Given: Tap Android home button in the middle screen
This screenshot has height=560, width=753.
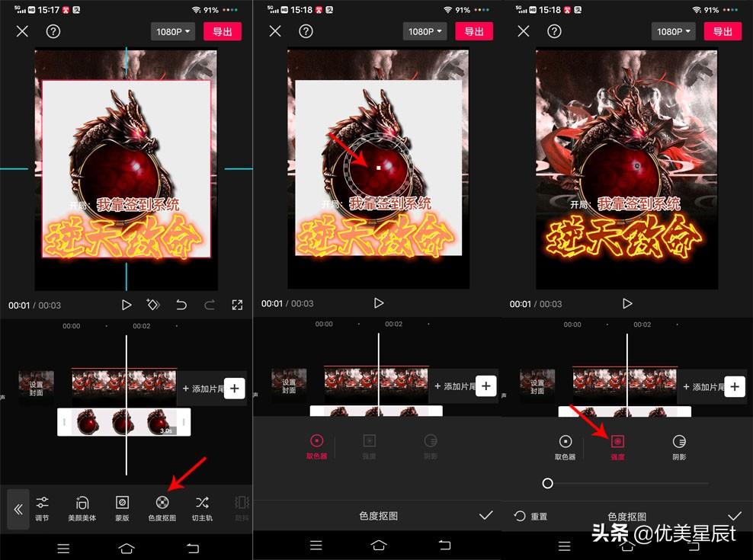Looking at the screenshot, I should pos(379,545).
